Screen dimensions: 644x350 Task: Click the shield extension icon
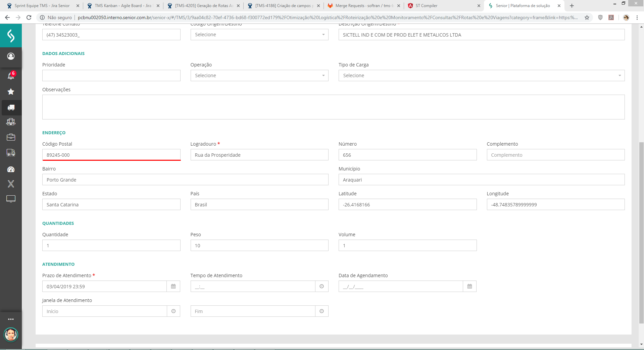tap(600, 17)
